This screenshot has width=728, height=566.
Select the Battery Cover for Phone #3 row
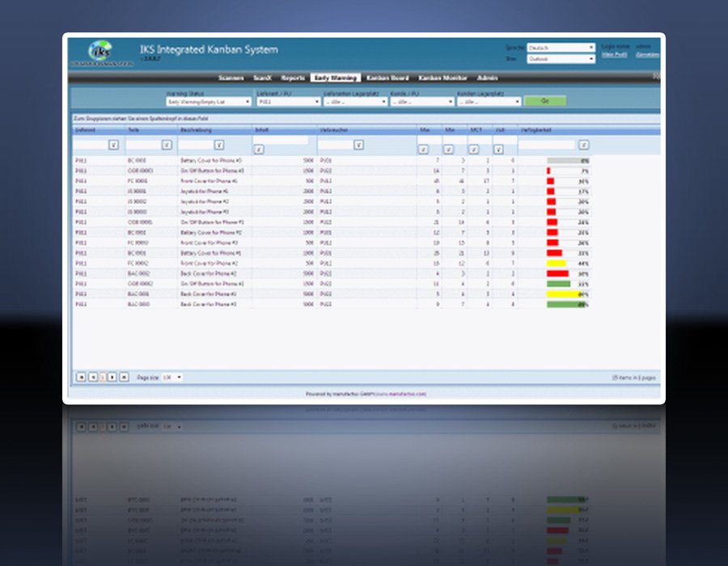[x=332, y=161]
